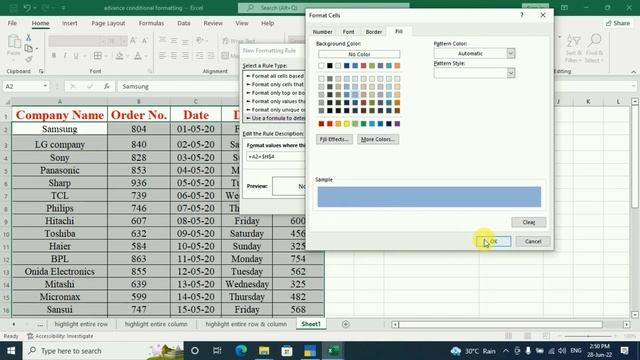Select the Format Painter brush
The image size is (640, 360).
point(28,60)
